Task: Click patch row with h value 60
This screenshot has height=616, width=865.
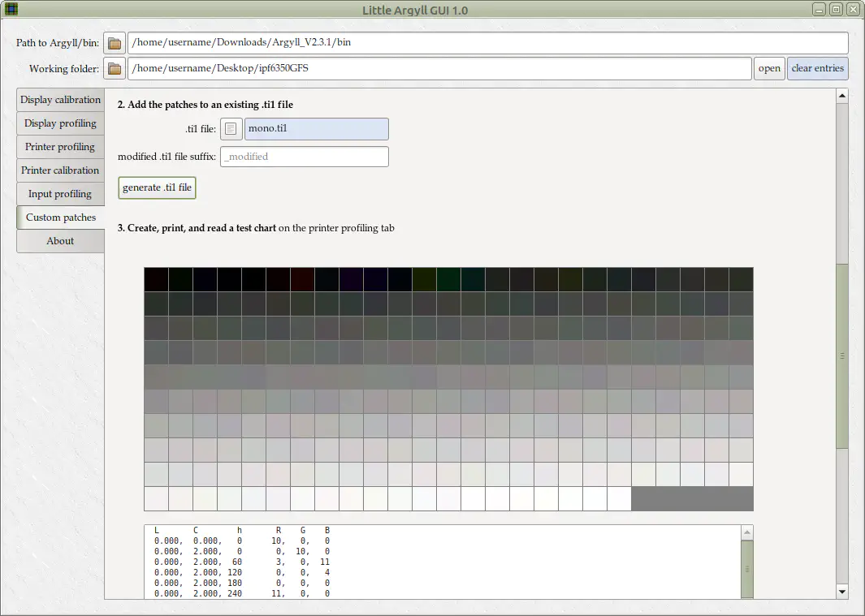Action: point(242,562)
